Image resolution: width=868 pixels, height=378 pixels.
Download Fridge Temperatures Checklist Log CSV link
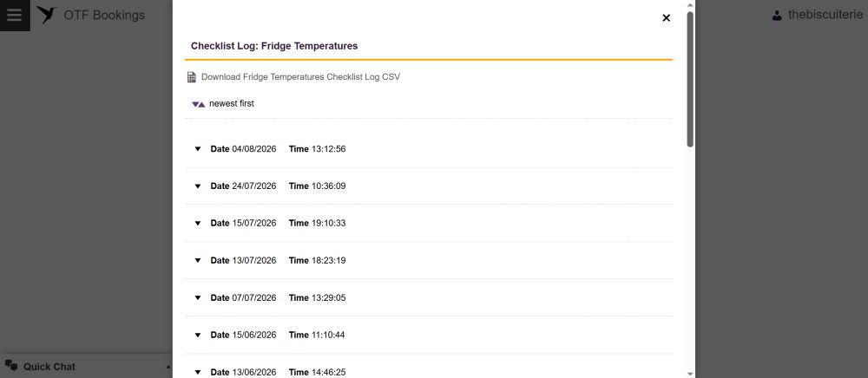[300, 77]
